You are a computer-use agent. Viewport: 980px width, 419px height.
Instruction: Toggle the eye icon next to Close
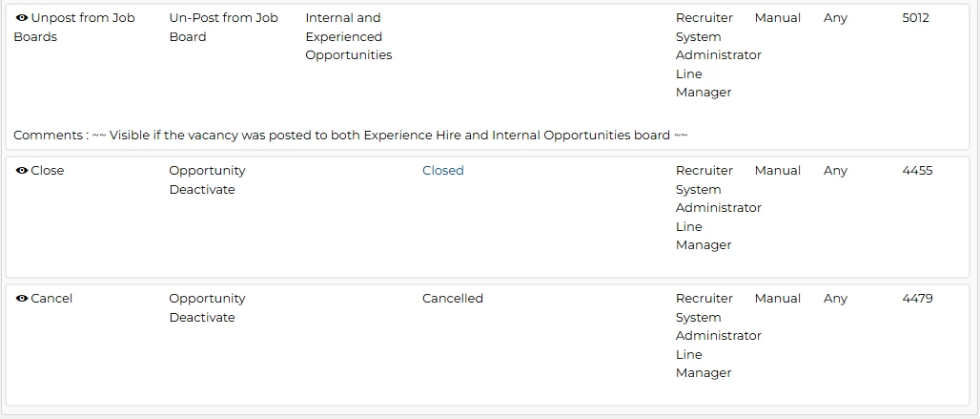(x=22, y=171)
